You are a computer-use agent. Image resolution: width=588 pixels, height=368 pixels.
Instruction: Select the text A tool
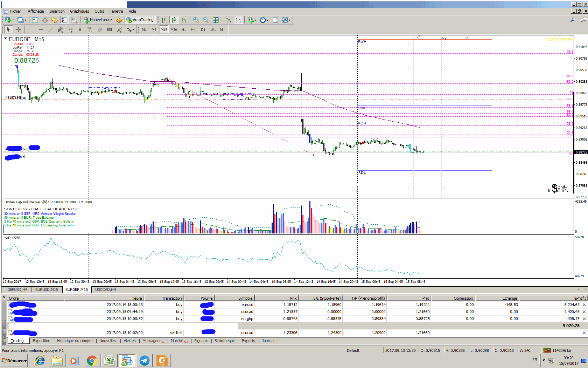pos(80,30)
